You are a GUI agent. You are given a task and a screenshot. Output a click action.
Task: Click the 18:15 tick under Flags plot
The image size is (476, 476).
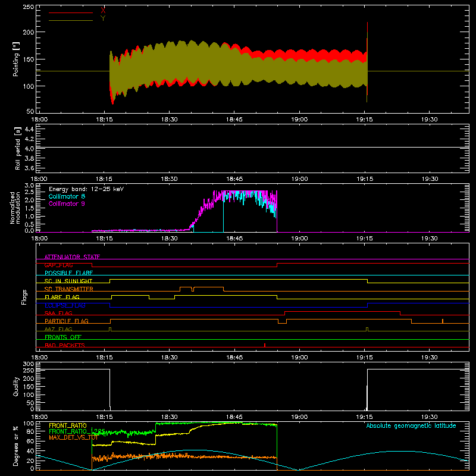pyautogui.click(x=104, y=358)
